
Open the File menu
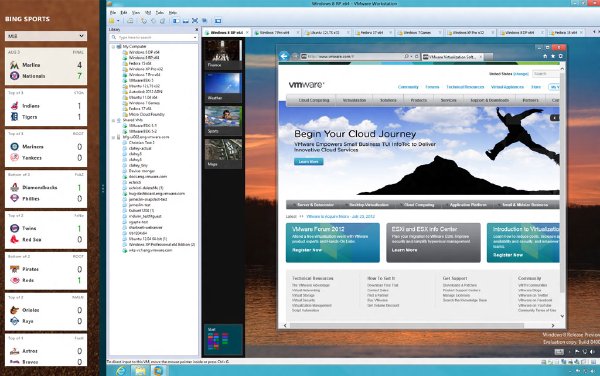(113, 13)
